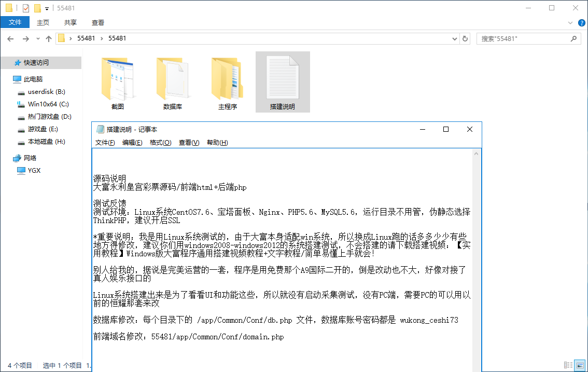Open the 文件 tab in Explorer

click(15, 23)
